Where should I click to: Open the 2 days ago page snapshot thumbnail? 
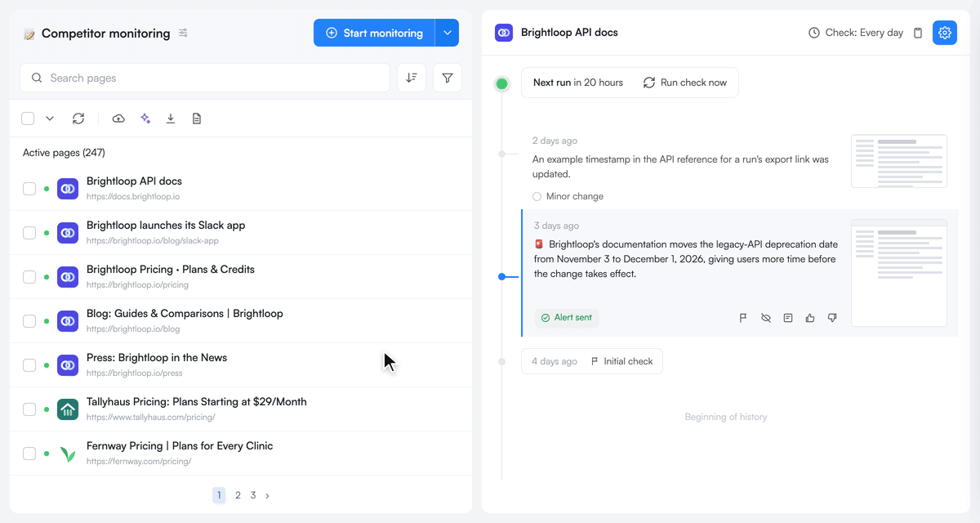pos(899,161)
